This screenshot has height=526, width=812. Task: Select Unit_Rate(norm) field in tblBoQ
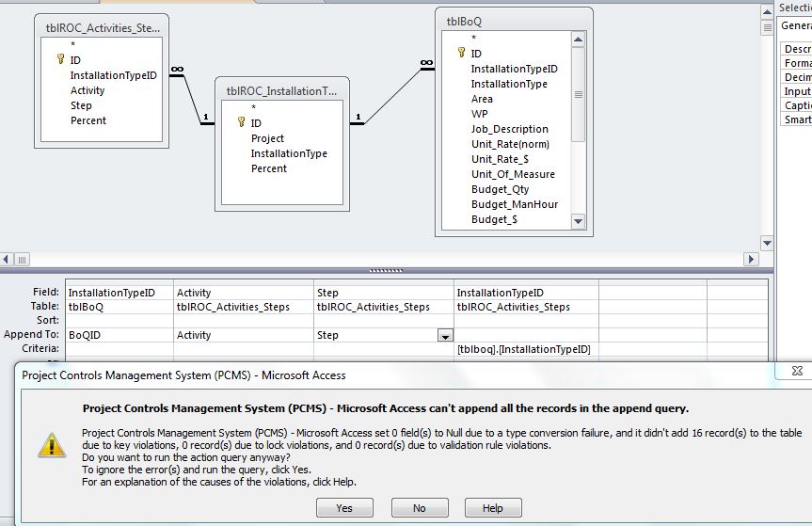click(x=510, y=145)
